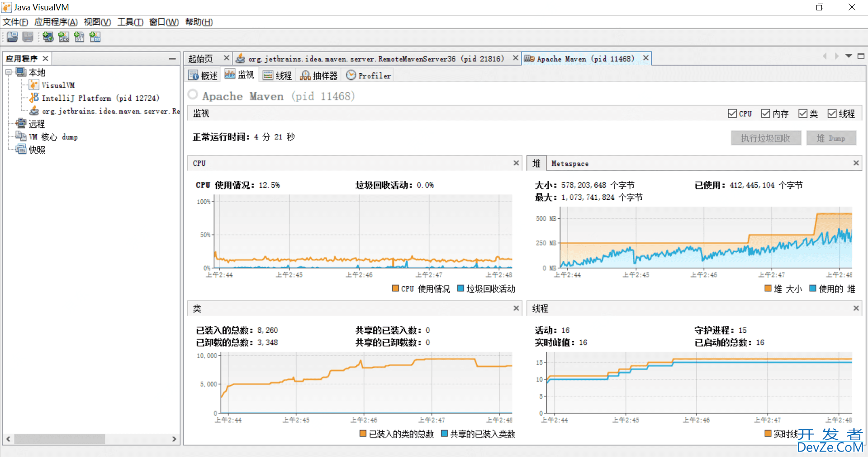
Task: Click the Apache Maven tab icon
Action: pos(529,58)
